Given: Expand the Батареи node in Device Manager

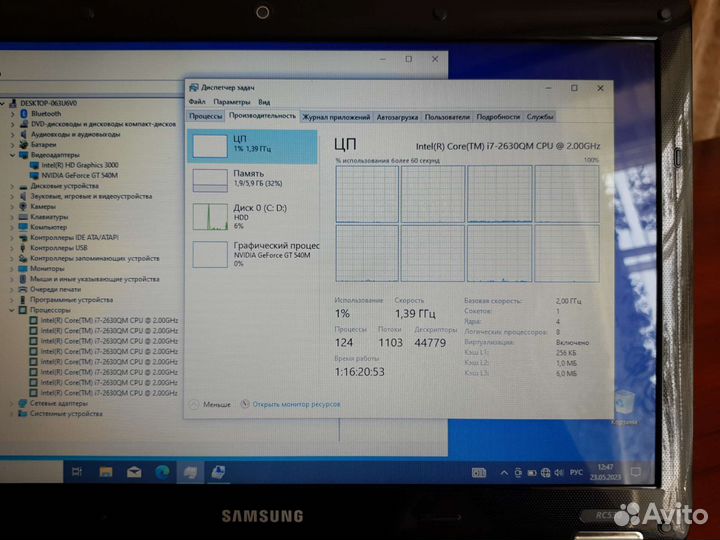Looking at the screenshot, I should 12,145.
